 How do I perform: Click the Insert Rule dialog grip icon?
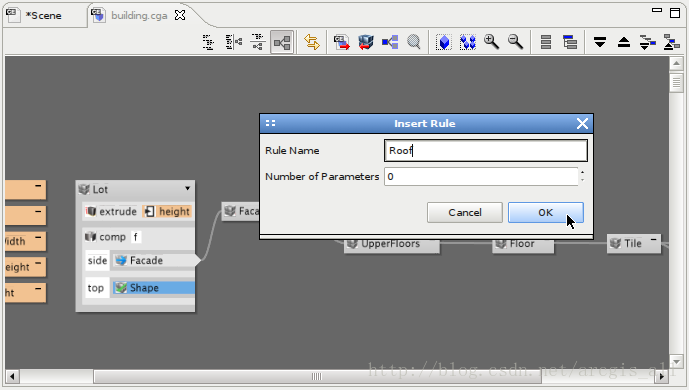click(x=271, y=123)
